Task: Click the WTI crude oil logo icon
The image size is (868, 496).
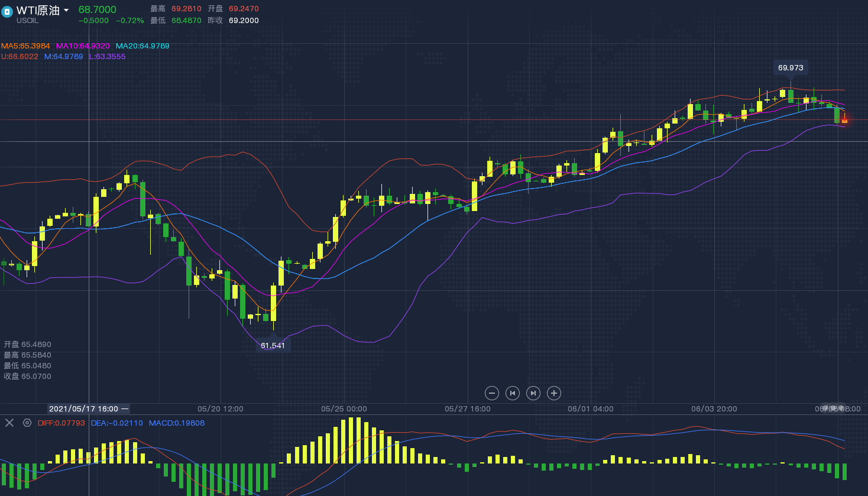Action: [7, 12]
